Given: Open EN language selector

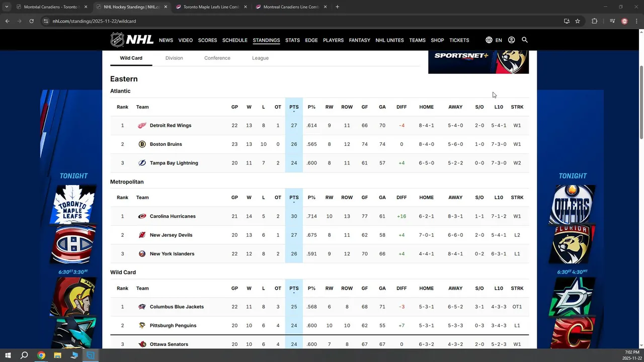Looking at the screenshot, I should [x=499, y=40].
